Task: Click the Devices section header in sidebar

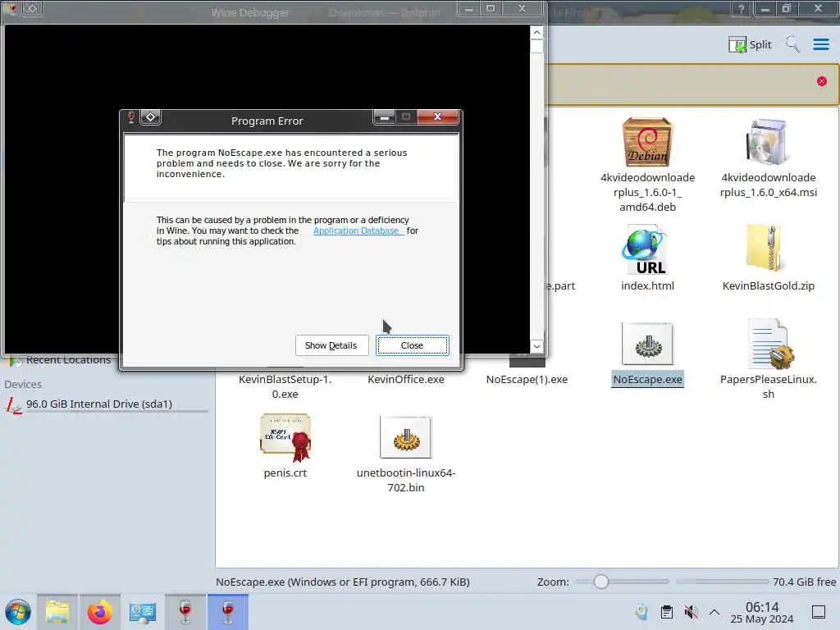Action: [x=23, y=384]
